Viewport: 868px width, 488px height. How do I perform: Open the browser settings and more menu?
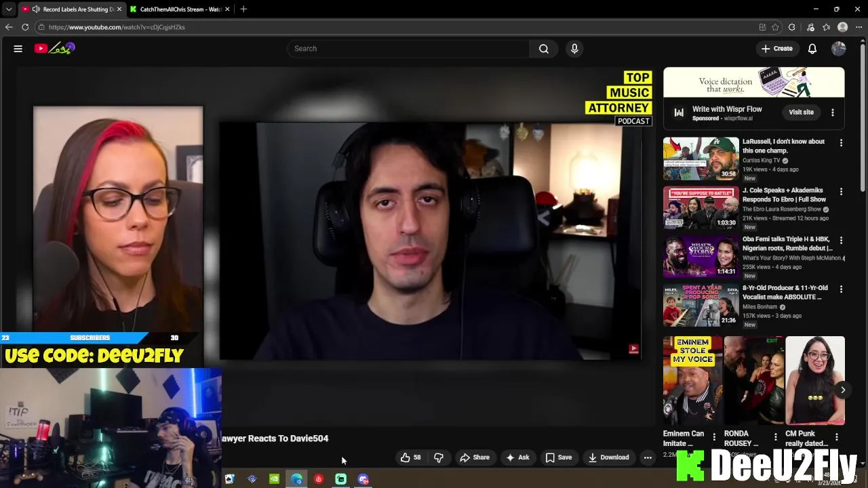859,27
